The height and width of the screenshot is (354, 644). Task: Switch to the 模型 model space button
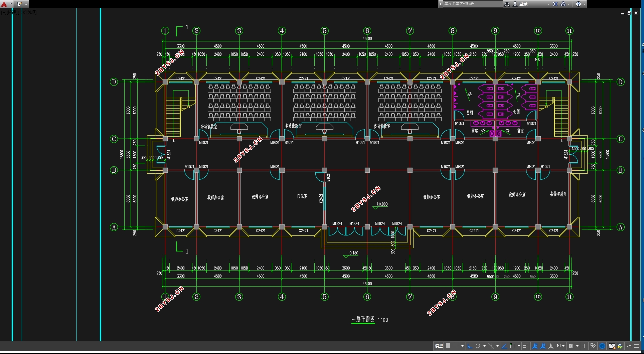click(x=439, y=346)
